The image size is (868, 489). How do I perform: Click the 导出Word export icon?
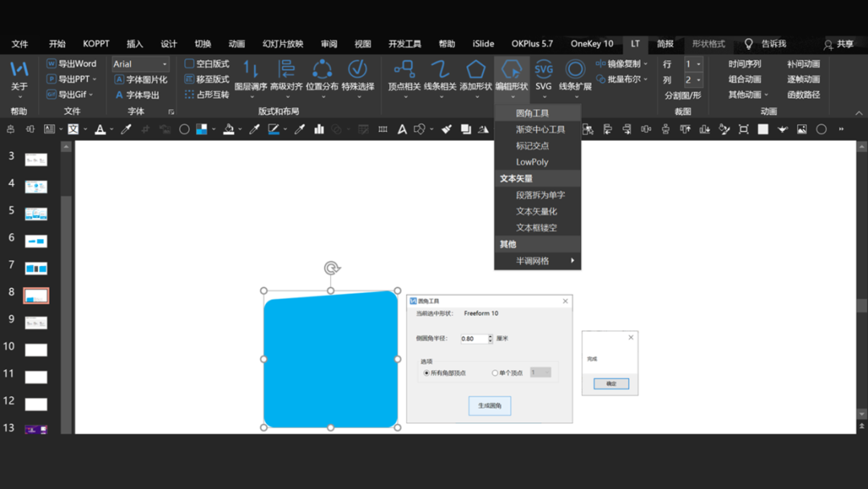[51, 64]
